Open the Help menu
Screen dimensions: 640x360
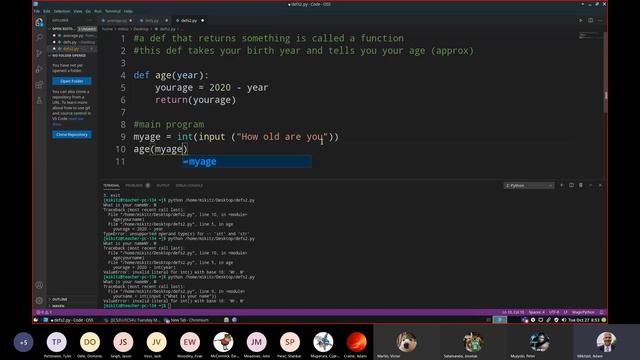coord(128,11)
